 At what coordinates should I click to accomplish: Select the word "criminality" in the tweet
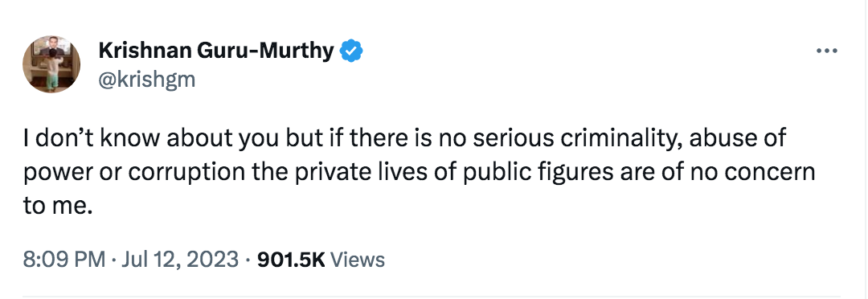tap(623, 139)
